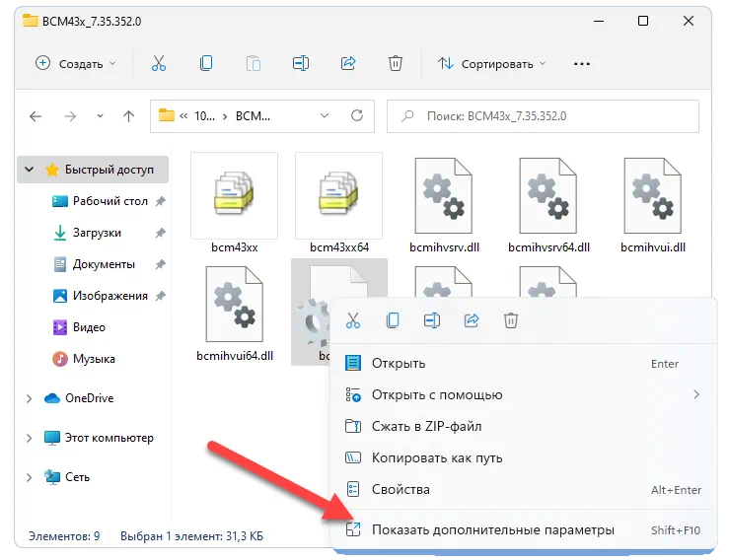Expand the address bar history dropdown
The height and width of the screenshot is (560, 729).
pos(325,115)
